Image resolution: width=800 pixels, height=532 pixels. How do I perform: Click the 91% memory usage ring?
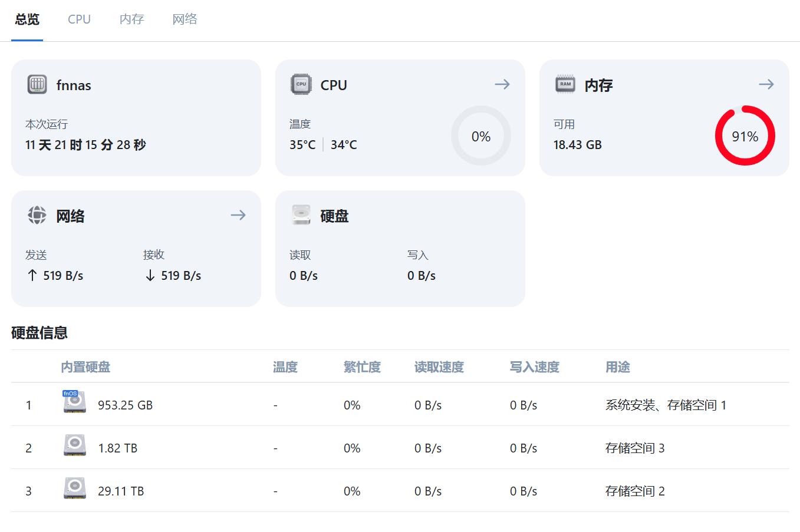coord(745,136)
